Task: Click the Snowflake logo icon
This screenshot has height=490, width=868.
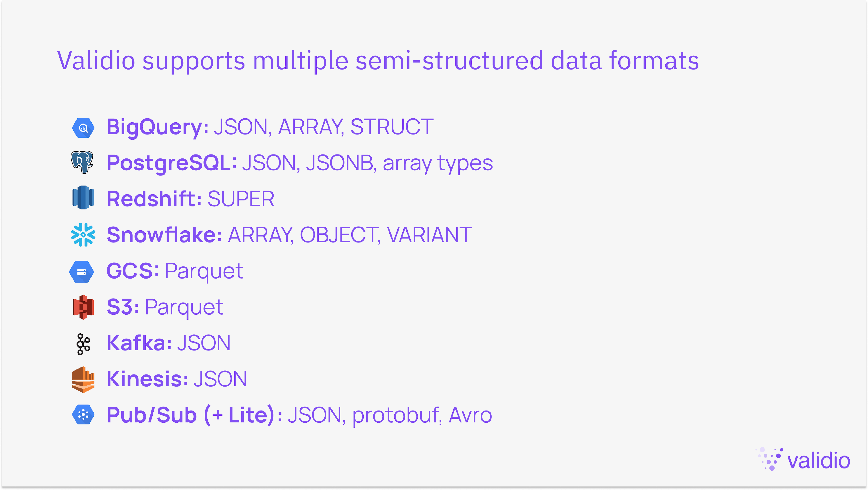Action: click(x=83, y=234)
